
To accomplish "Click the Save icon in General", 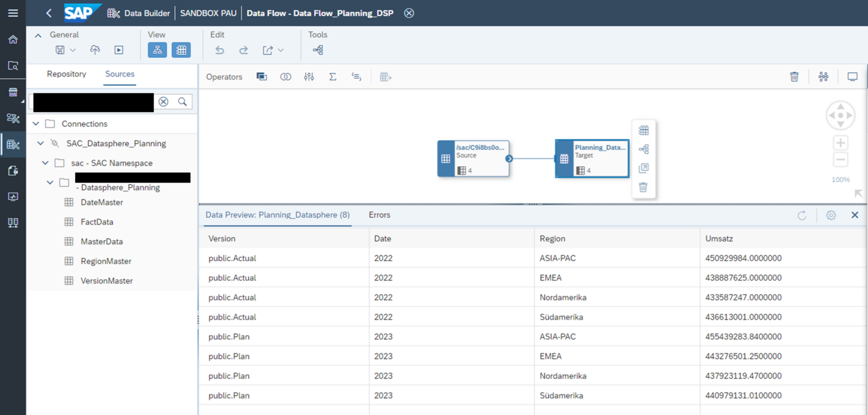I will [60, 50].
